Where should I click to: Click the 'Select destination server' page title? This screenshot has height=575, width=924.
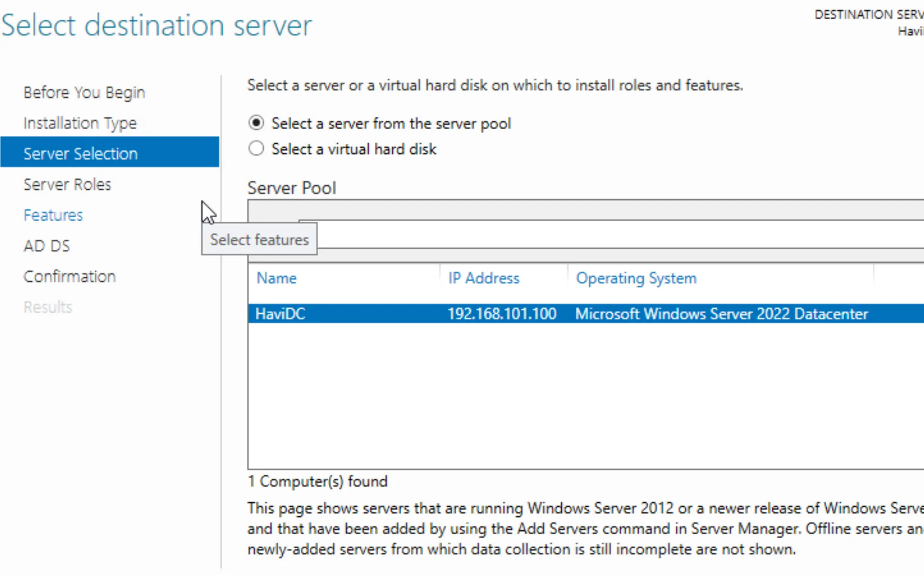(x=156, y=25)
